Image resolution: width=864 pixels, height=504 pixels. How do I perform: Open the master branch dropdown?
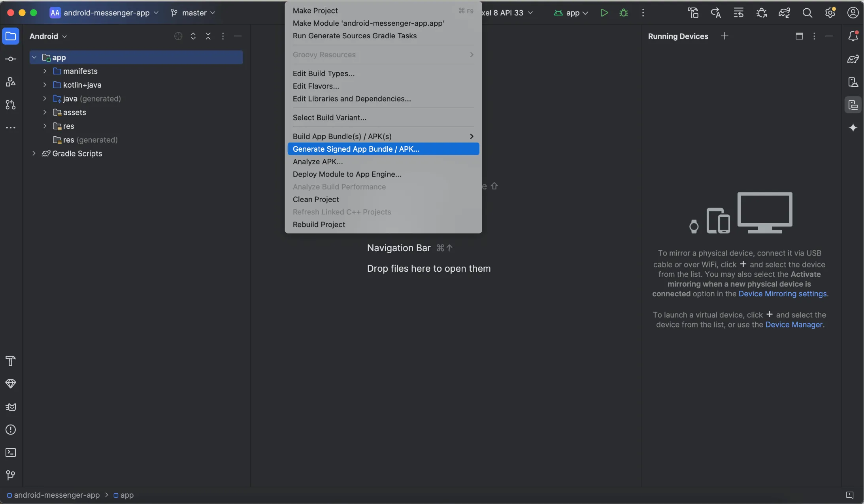coord(193,13)
